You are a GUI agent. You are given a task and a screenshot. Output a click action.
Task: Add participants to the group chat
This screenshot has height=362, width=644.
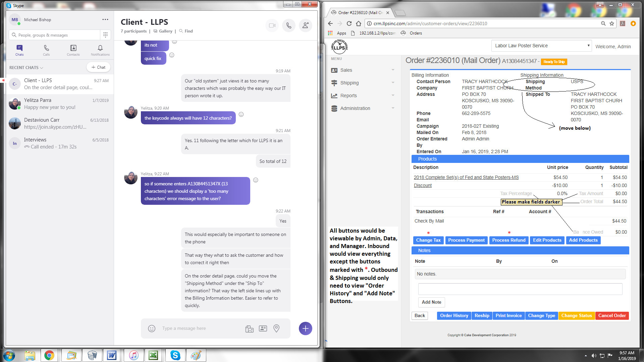click(x=306, y=25)
